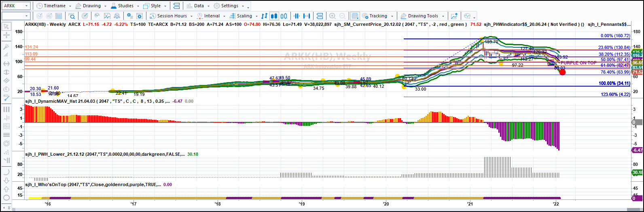Click the target circle icon beside the magnifier

pyautogui.click(x=85, y=16)
